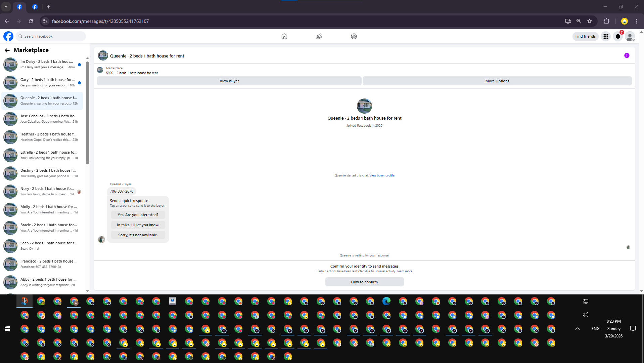
Task: Bookmark this page with the star icon
Action: pyautogui.click(x=590, y=21)
